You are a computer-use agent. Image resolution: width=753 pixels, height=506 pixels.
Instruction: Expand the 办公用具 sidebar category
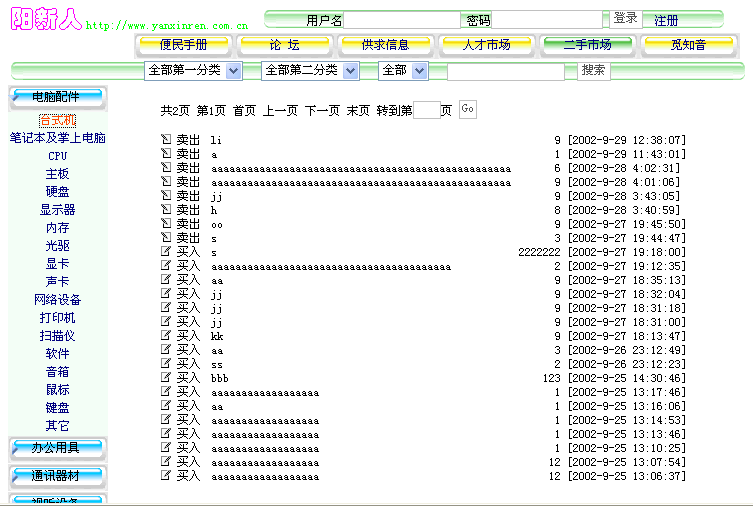pos(56,447)
